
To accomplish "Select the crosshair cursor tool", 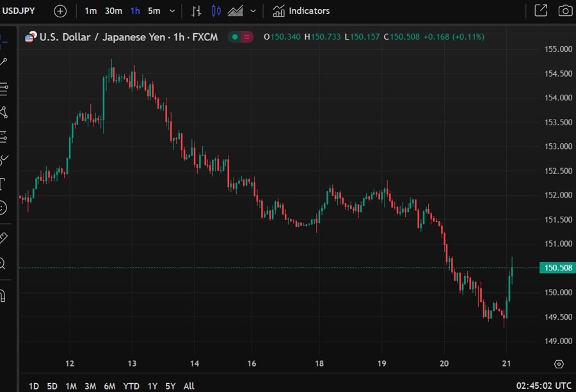I will [x=7, y=41].
